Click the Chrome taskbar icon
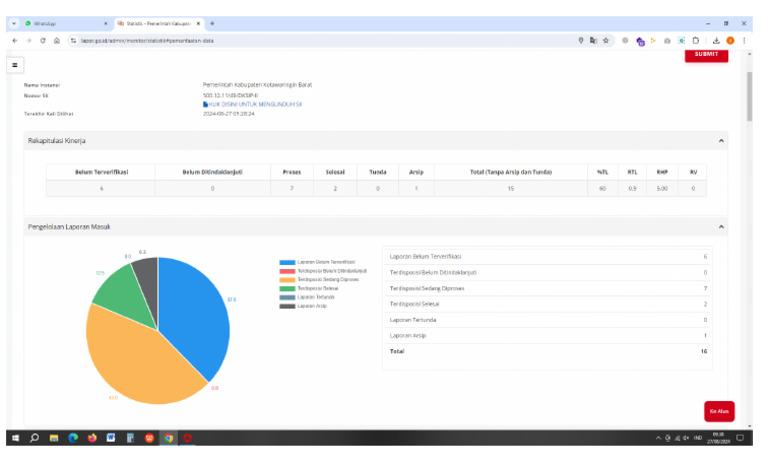 tap(168, 438)
